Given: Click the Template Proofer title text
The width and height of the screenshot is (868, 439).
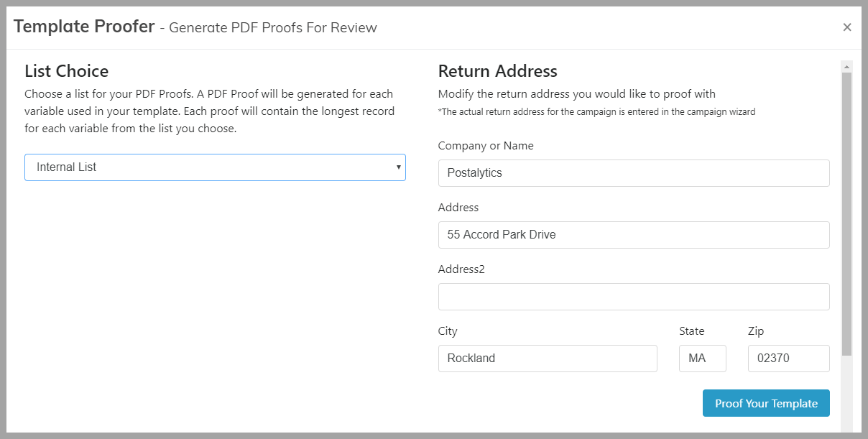Looking at the screenshot, I should 84,27.
